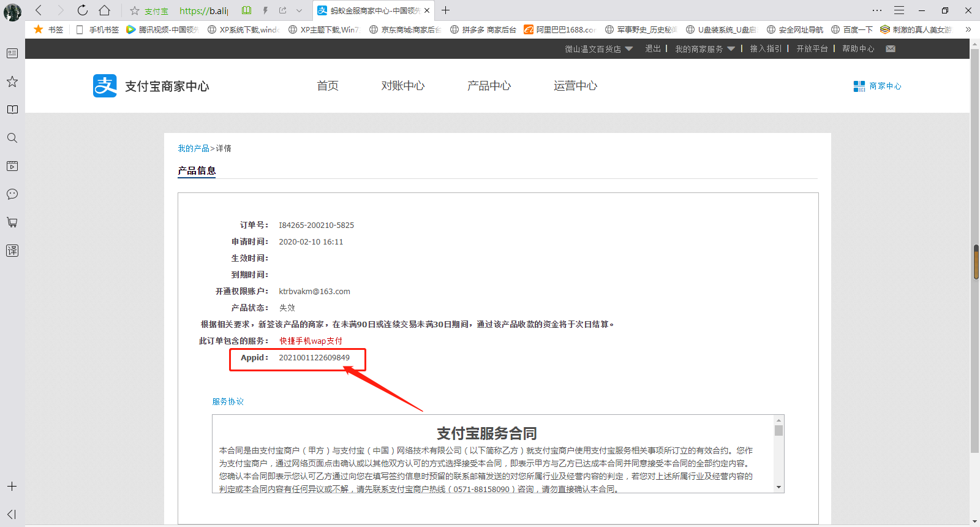Open 产品中心 navigation item
980x527 pixels.
489,86
